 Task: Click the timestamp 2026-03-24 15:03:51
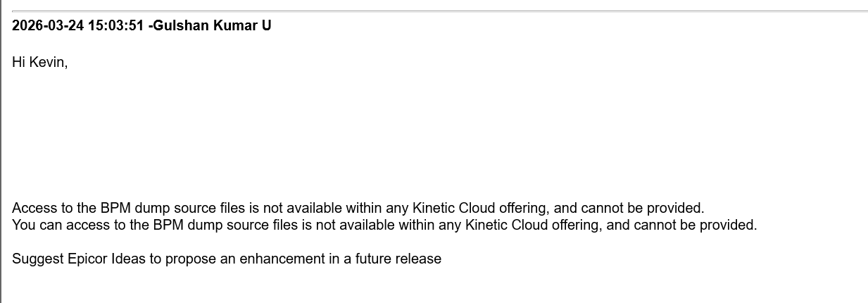(x=78, y=26)
